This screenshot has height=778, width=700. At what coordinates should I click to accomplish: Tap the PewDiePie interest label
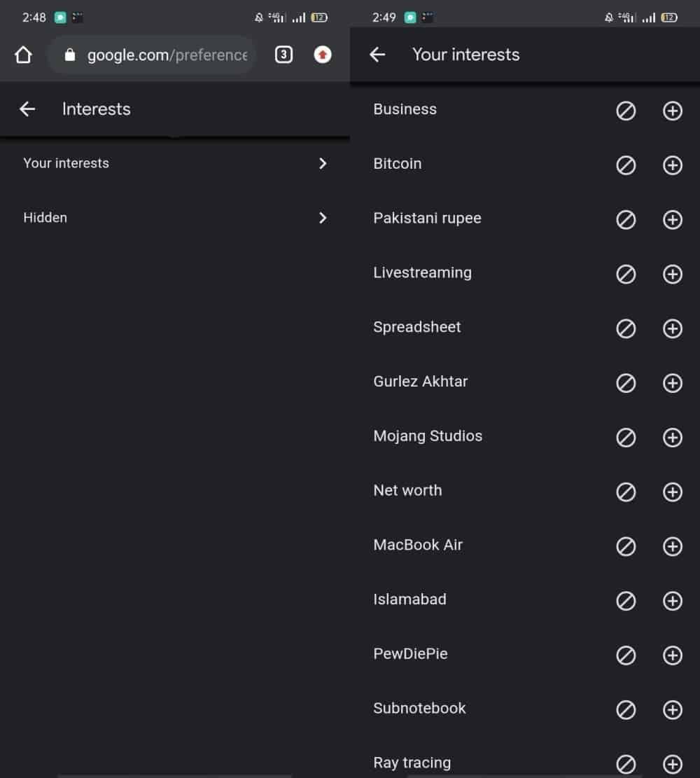pyautogui.click(x=410, y=654)
